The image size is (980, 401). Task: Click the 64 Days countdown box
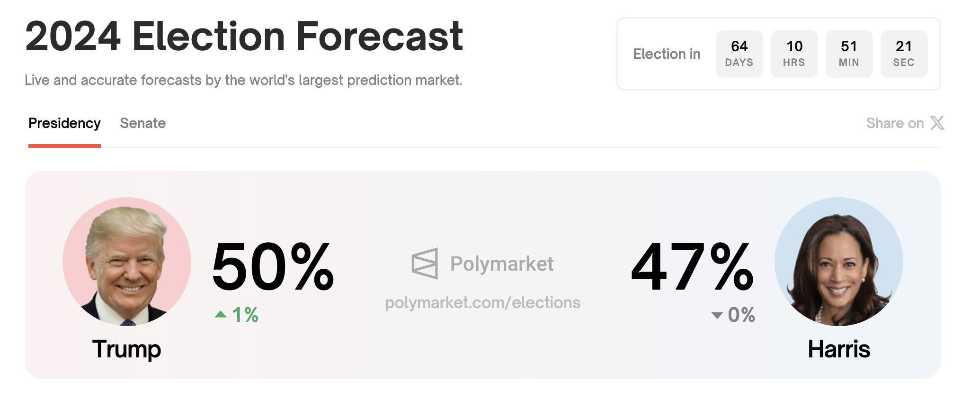(x=739, y=54)
